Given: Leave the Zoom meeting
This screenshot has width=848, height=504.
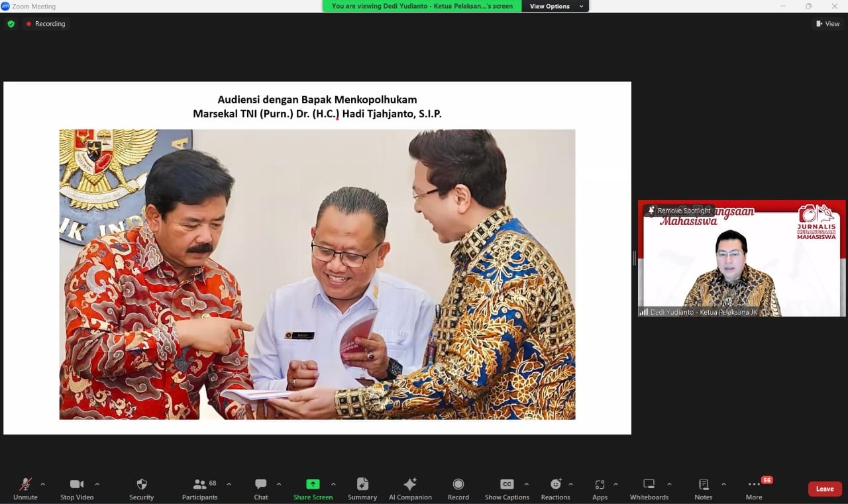Looking at the screenshot, I should tap(824, 489).
